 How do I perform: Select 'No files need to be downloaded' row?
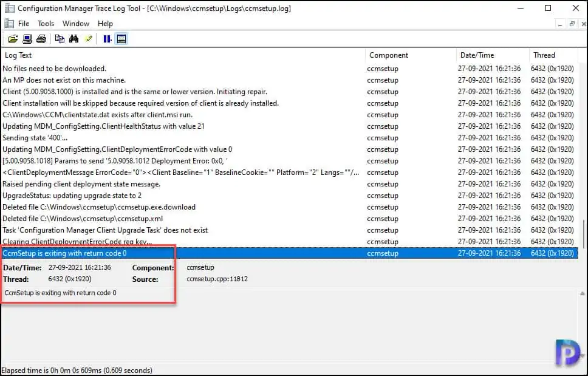click(x=182, y=69)
